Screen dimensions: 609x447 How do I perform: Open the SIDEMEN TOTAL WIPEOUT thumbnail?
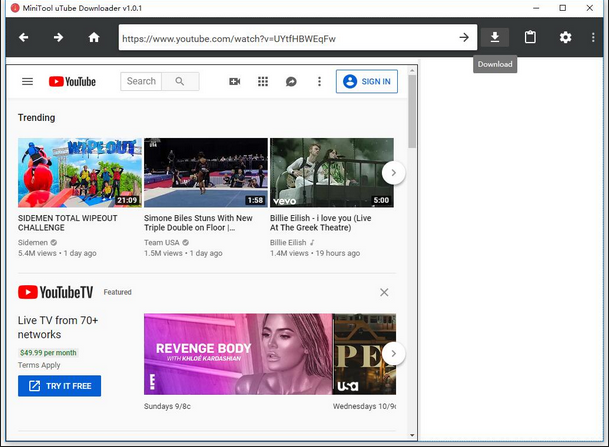click(80, 172)
